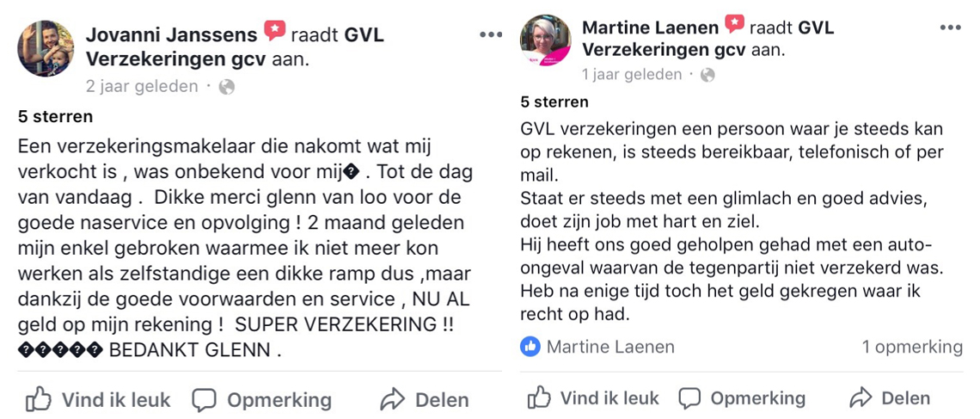
Task: Click recommendation badge next to Jovanni Janssens
Action: [273, 34]
